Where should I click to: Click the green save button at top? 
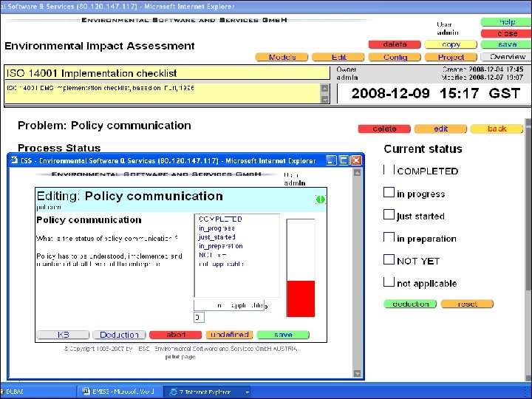coord(506,44)
